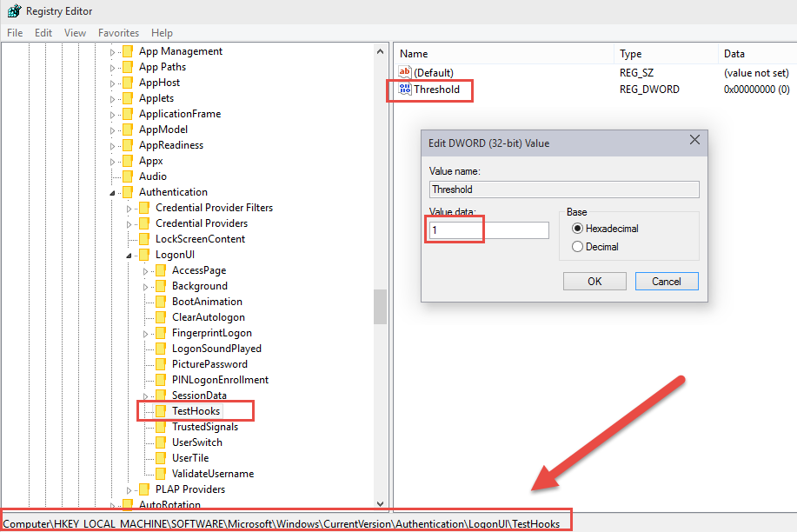Click the Data column header

[757, 53]
